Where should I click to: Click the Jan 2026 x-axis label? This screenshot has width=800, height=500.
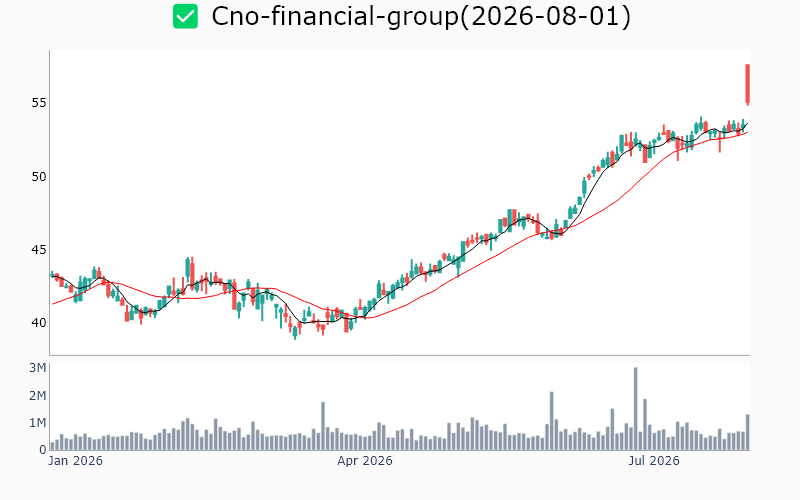pos(76,461)
